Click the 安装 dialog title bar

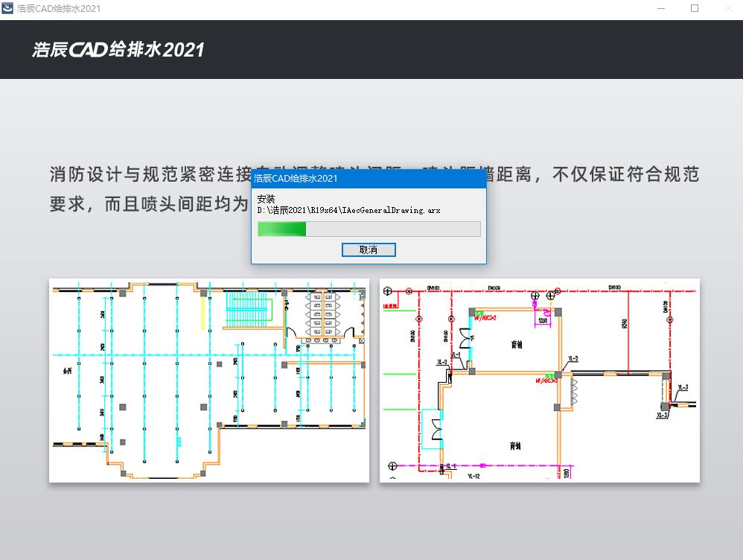(x=368, y=179)
